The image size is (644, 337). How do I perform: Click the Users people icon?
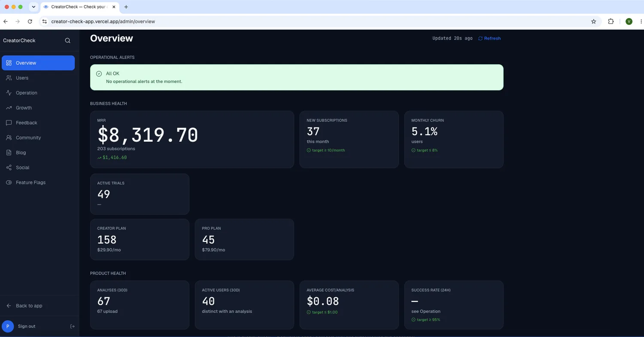(x=9, y=78)
